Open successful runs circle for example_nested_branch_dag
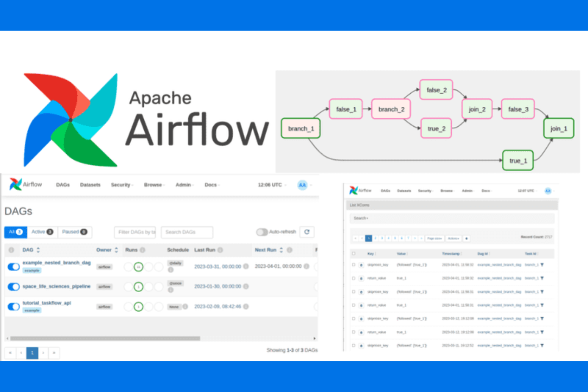The height and width of the screenshot is (392, 588). (138, 267)
